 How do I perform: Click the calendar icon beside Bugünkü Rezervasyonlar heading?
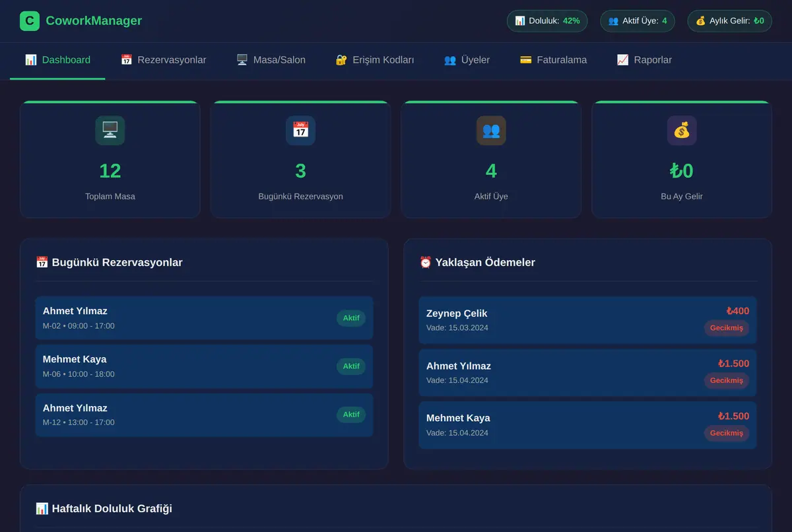(42, 262)
